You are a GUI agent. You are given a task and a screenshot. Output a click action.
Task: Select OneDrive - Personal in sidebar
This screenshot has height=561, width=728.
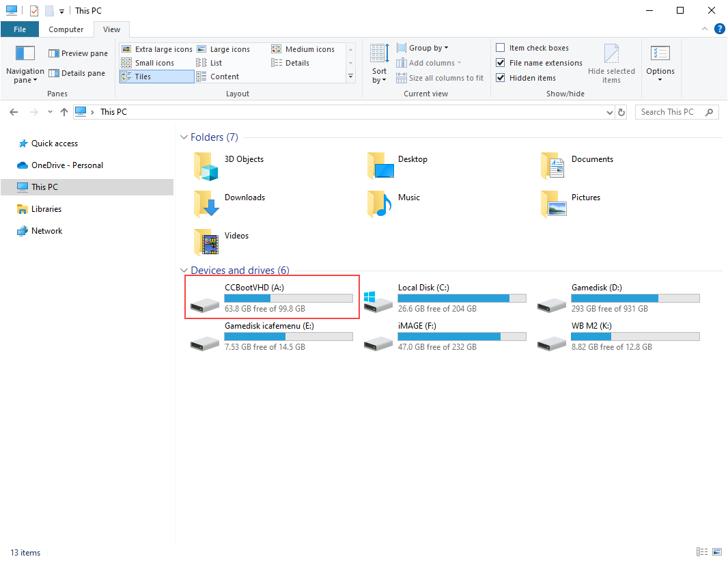pos(67,165)
